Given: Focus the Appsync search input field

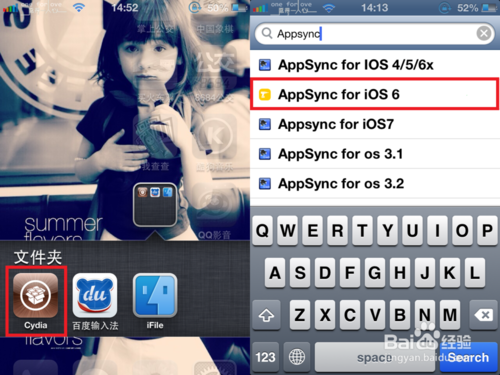Looking at the screenshot, I should (375, 34).
